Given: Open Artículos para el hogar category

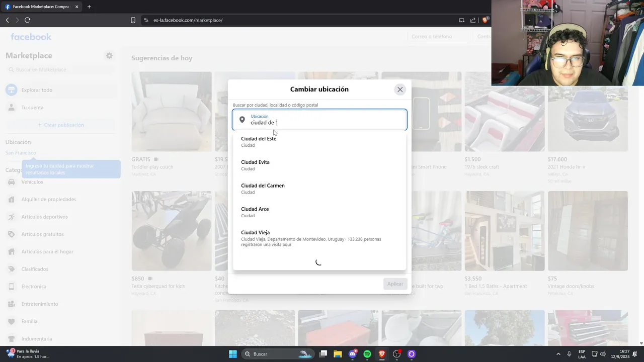Looking at the screenshot, I should click(60, 252).
